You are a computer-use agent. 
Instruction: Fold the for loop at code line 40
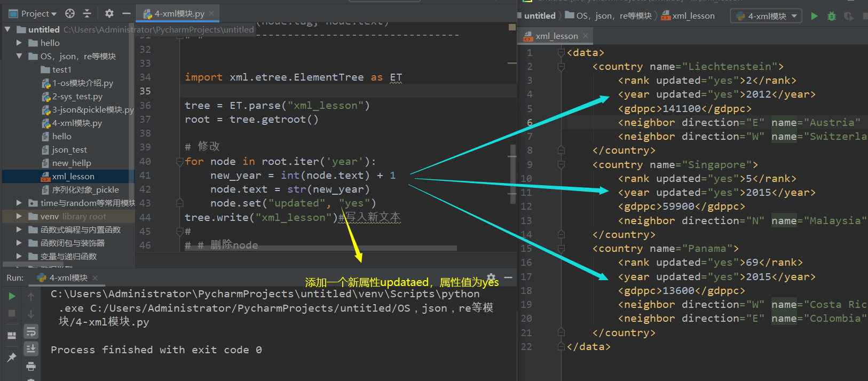click(180, 161)
